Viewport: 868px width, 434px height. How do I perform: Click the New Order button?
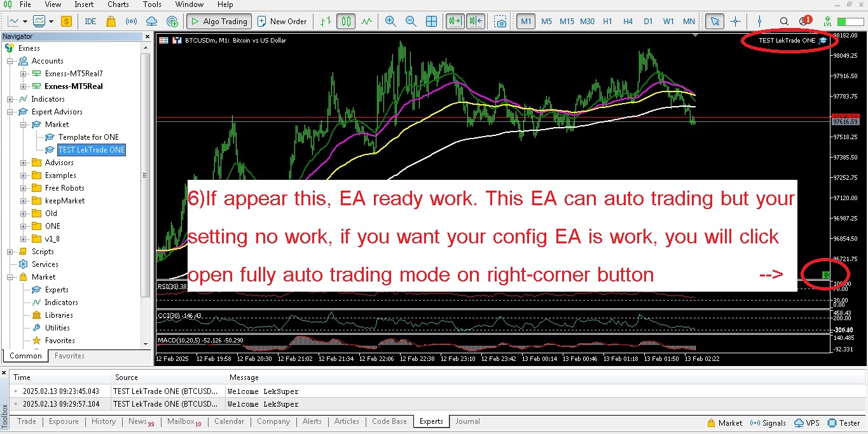pyautogui.click(x=282, y=21)
